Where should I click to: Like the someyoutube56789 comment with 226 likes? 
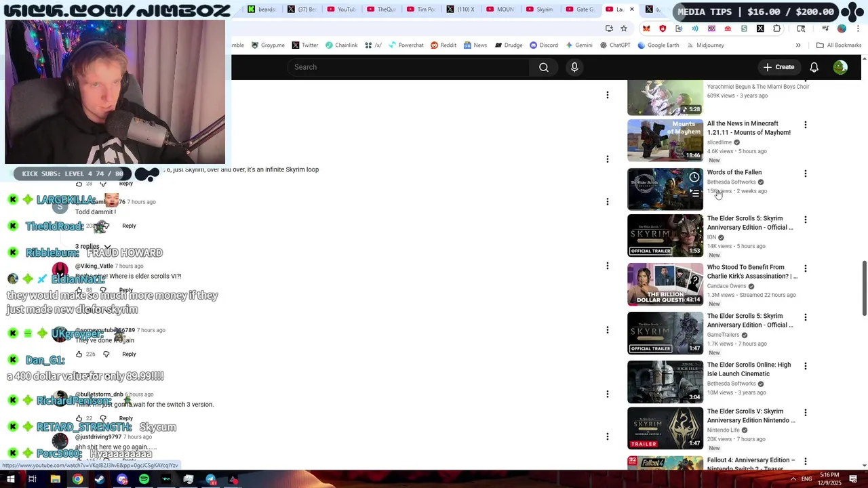tap(79, 354)
